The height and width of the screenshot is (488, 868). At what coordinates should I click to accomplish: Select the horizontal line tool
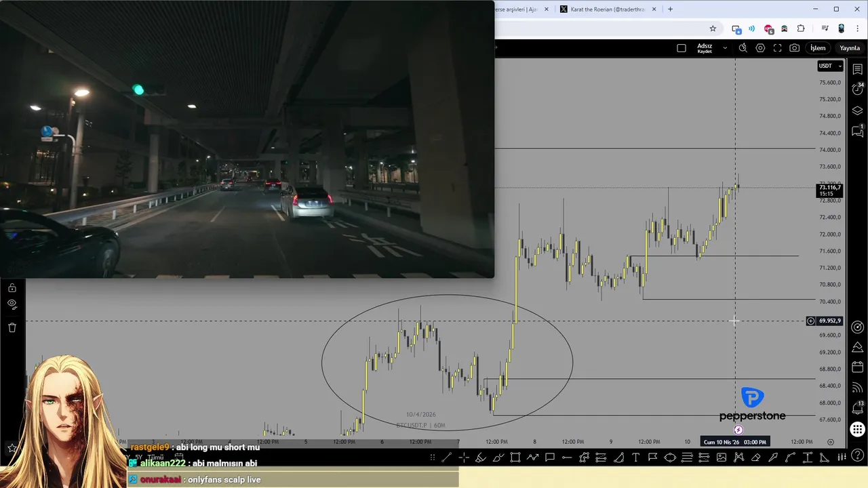click(x=567, y=457)
